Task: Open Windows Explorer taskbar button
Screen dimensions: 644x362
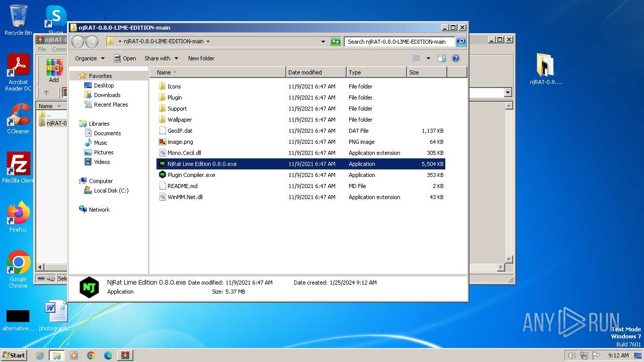Action: click(57, 355)
